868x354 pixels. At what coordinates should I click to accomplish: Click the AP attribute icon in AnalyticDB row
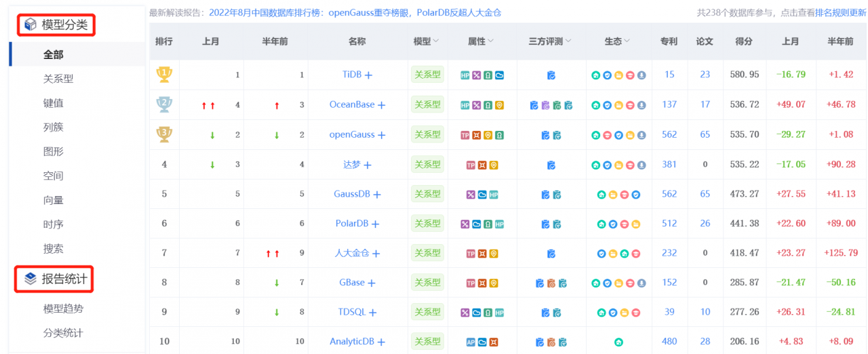click(x=471, y=342)
